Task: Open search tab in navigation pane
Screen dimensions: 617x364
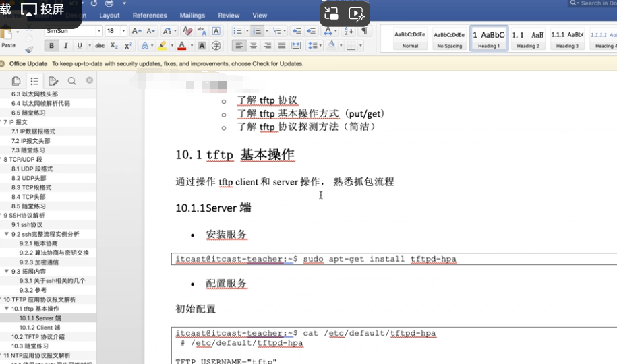Action: click(x=71, y=81)
